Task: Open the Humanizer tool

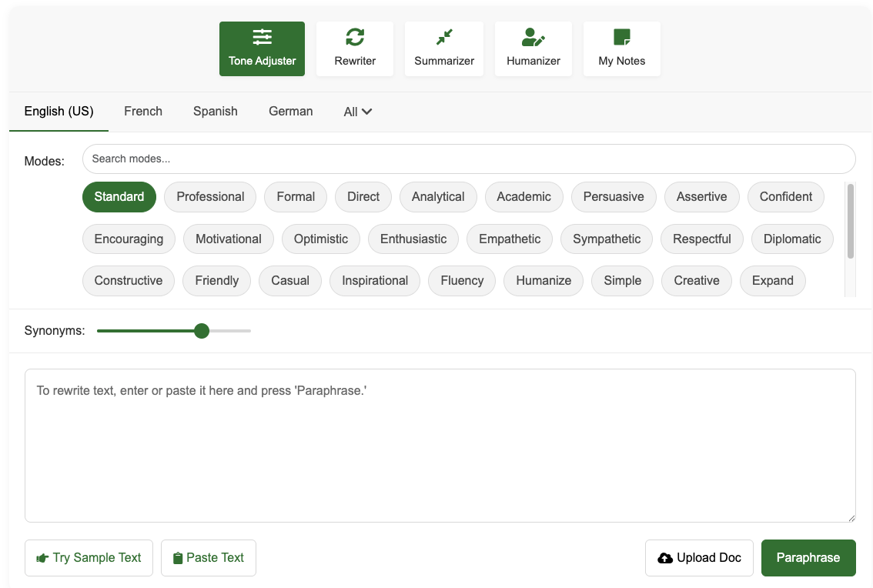Action: tap(533, 49)
